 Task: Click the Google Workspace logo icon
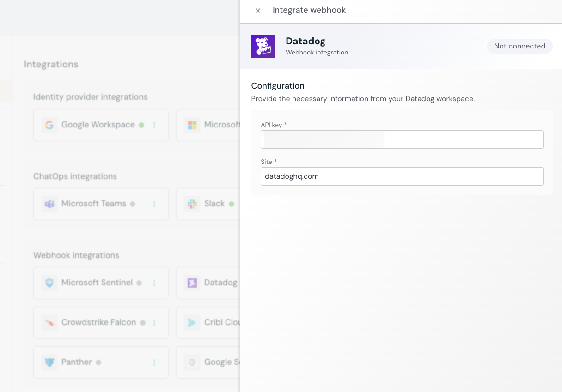pyautogui.click(x=49, y=125)
